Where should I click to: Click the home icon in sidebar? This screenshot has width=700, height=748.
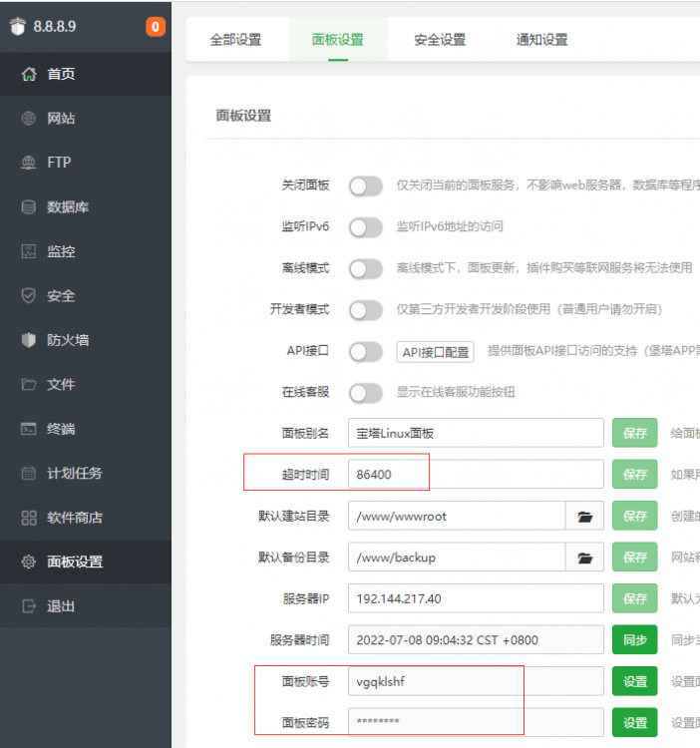tap(28, 74)
